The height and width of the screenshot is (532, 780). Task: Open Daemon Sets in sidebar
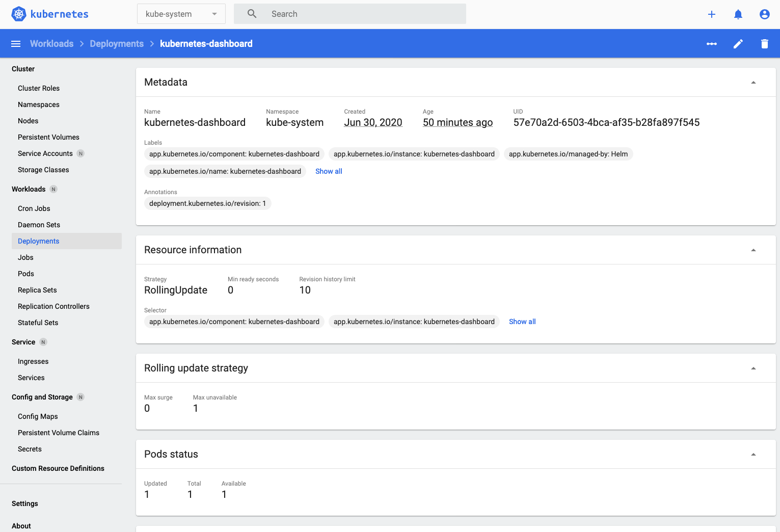coord(39,225)
